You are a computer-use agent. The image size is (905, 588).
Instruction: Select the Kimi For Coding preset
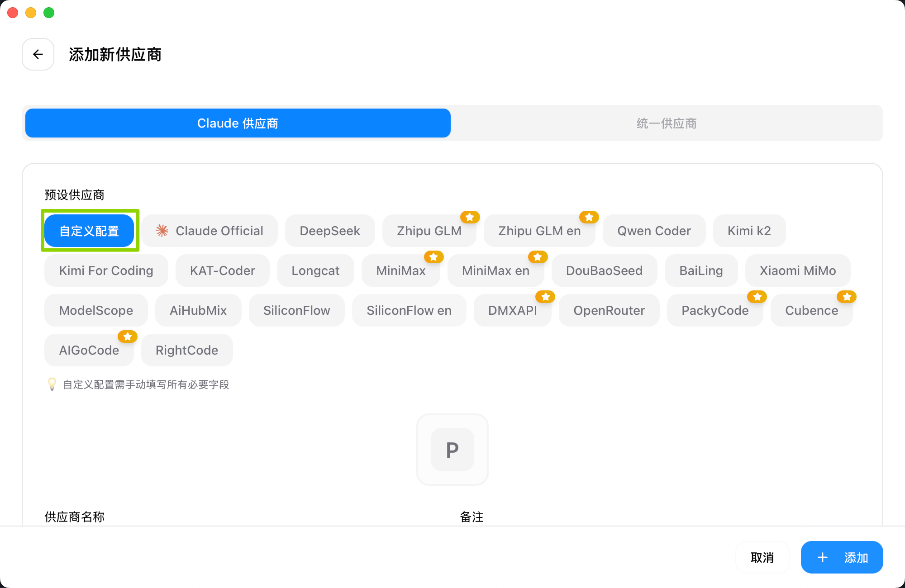tap(106, 270)
